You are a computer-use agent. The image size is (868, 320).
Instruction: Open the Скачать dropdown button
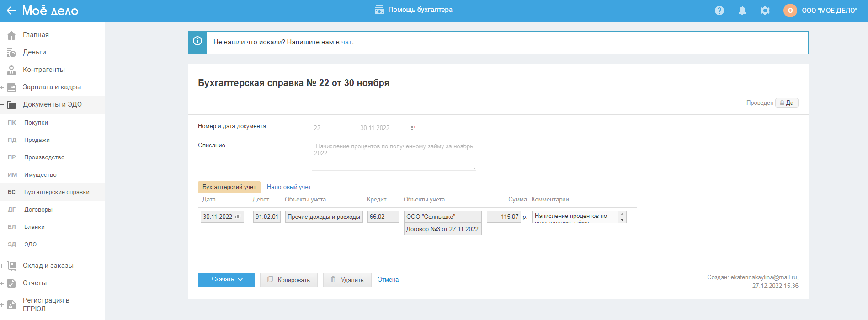tap(226, 280)
